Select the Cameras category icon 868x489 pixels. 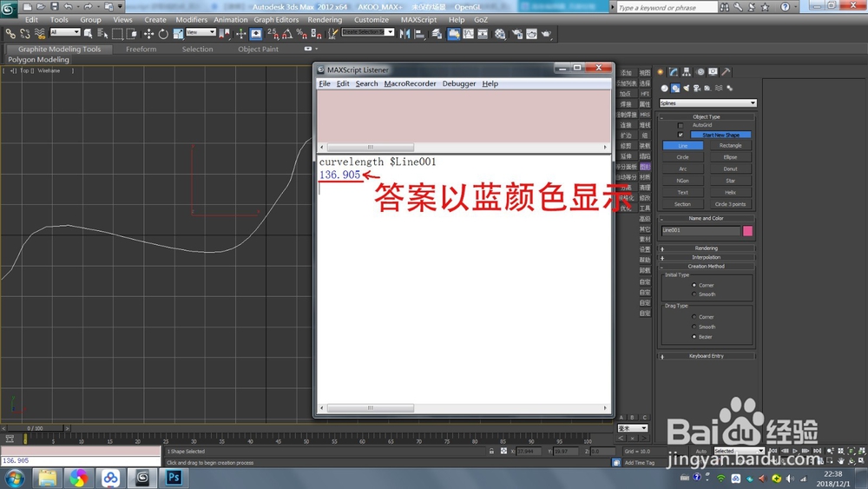pyautogui.click(x=697, y=88)
